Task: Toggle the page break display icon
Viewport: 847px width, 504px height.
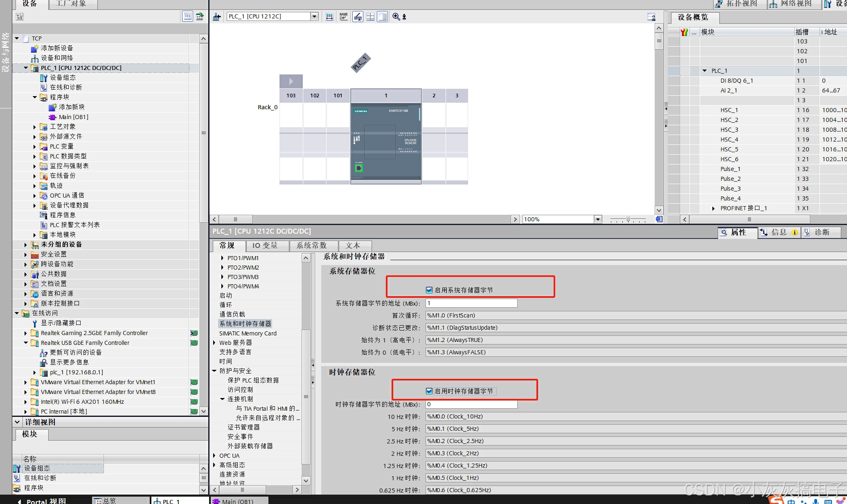Action: [x=370, y=16]
